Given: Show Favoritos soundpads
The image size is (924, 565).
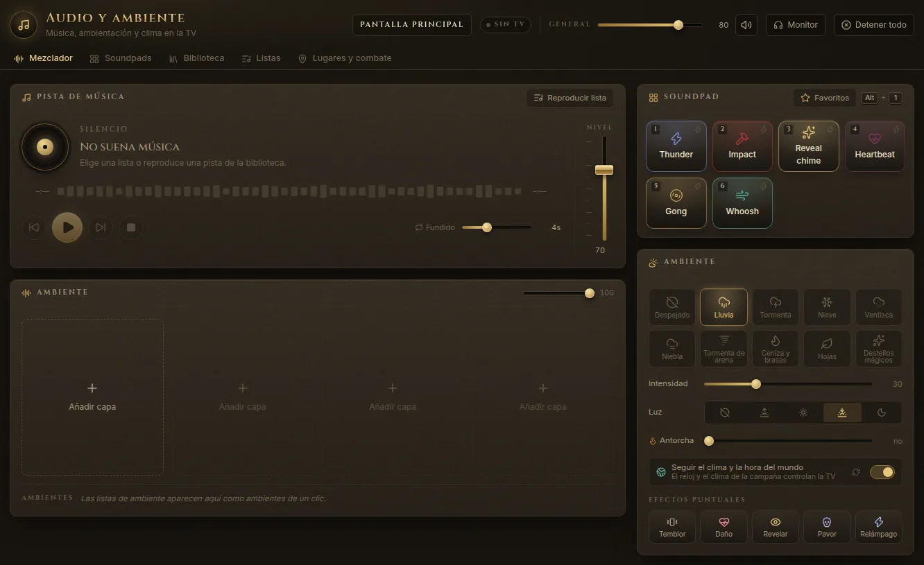Looking at the screenshot, I should tap(825, 98).
